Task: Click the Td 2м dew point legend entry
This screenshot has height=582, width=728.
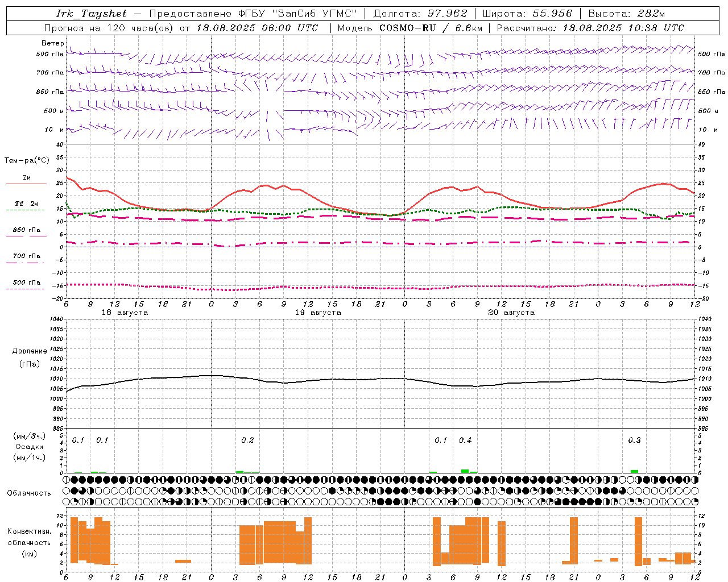Action: click(27, 203)
